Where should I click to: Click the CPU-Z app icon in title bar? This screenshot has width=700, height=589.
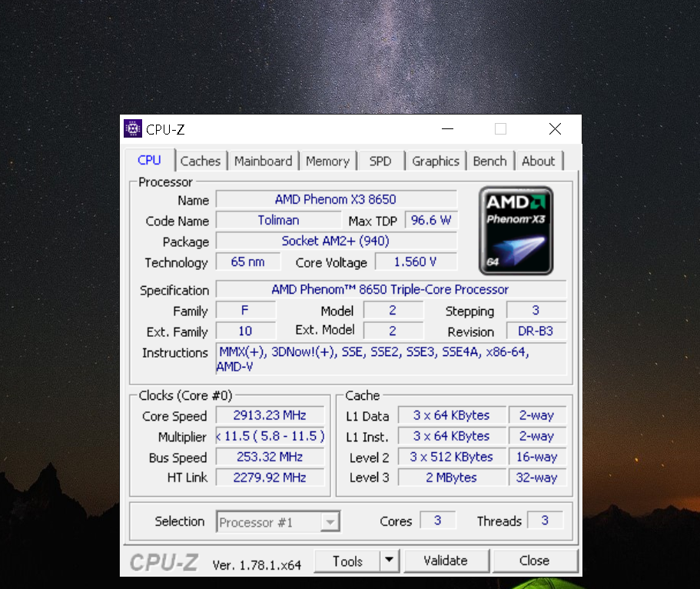[133, 128]
